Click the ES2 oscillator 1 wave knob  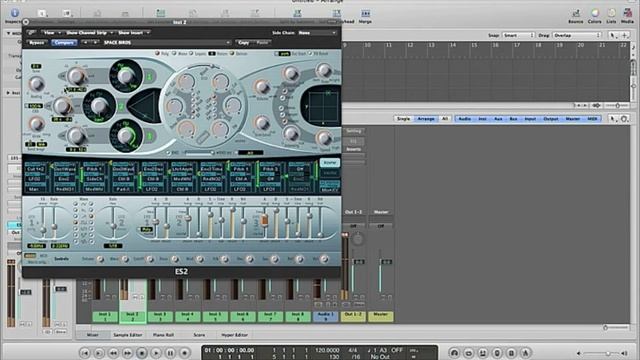[126, 76]
